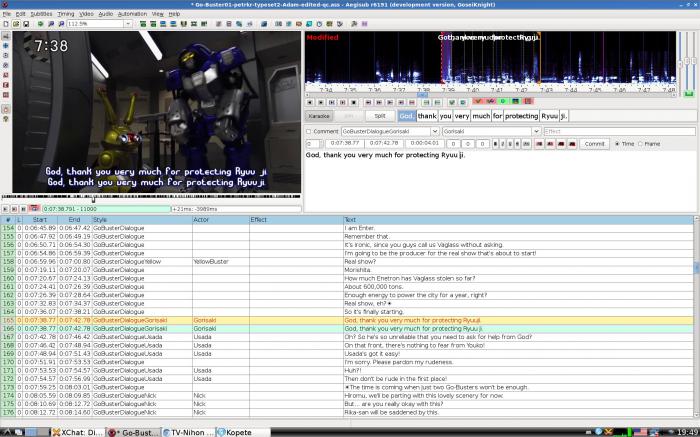Viewport: 700px width, 437px height.
Task: Click the Karaoke mode button
Action: pos(319,116)
